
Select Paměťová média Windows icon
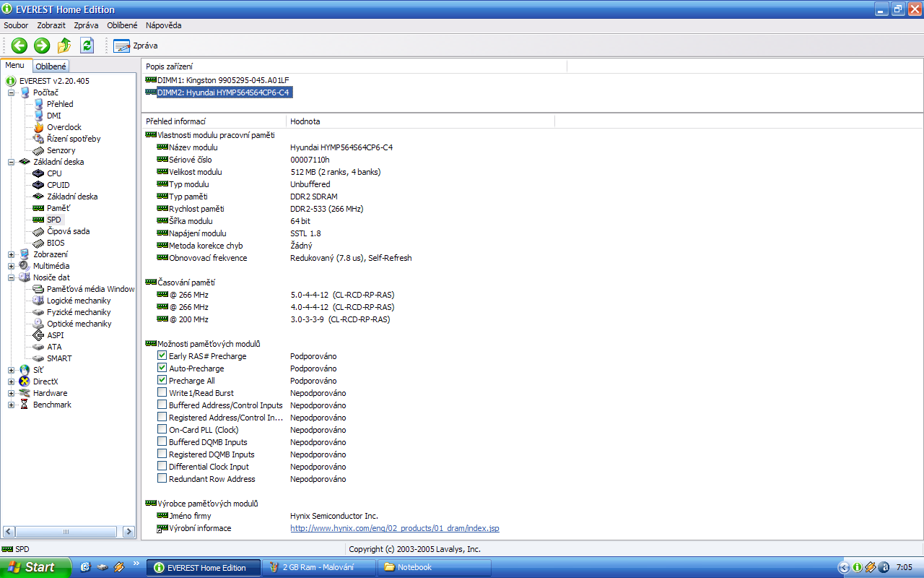click(39, 289)
